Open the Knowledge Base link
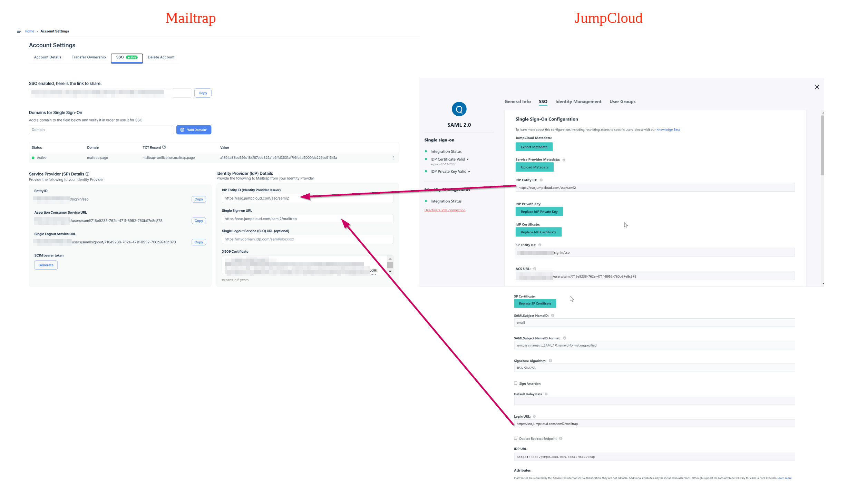Screen dimensions: 847x504 (668, 130)
